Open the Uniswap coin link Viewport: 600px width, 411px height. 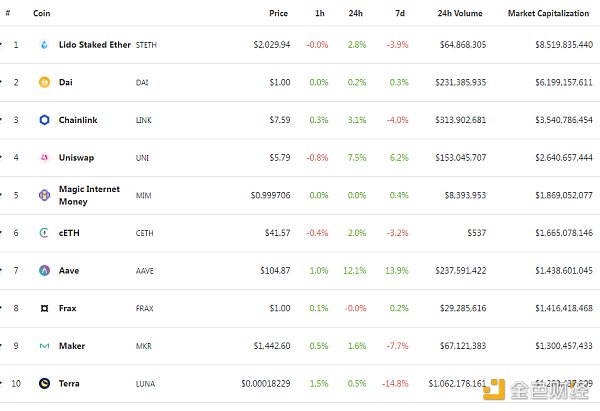[81, 157]
